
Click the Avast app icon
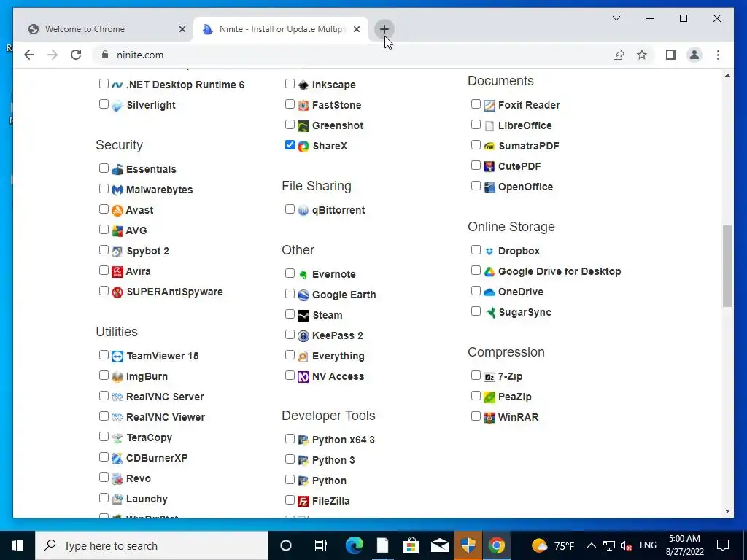pos(117,211)
